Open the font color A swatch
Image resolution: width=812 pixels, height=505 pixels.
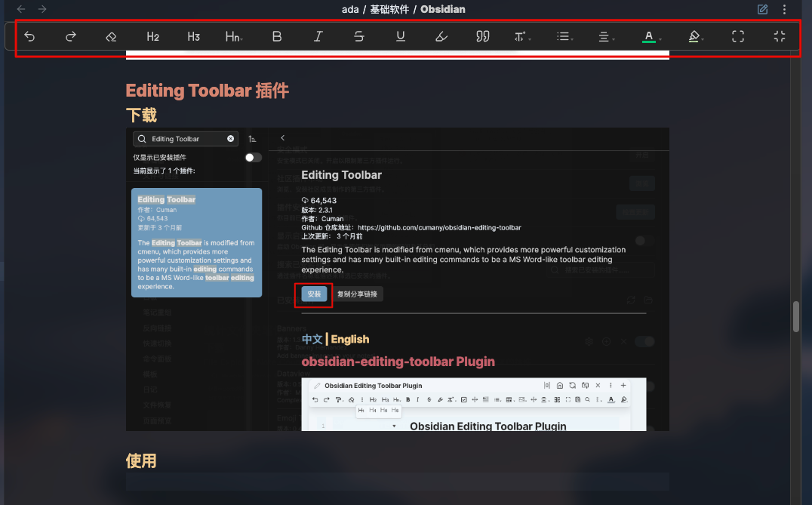[x=651, y=35]
